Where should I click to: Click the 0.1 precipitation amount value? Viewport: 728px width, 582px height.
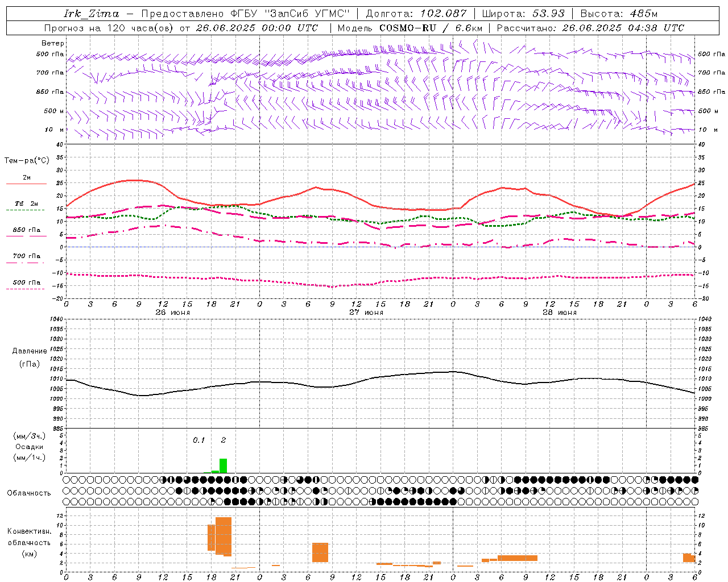click(198, 440)
